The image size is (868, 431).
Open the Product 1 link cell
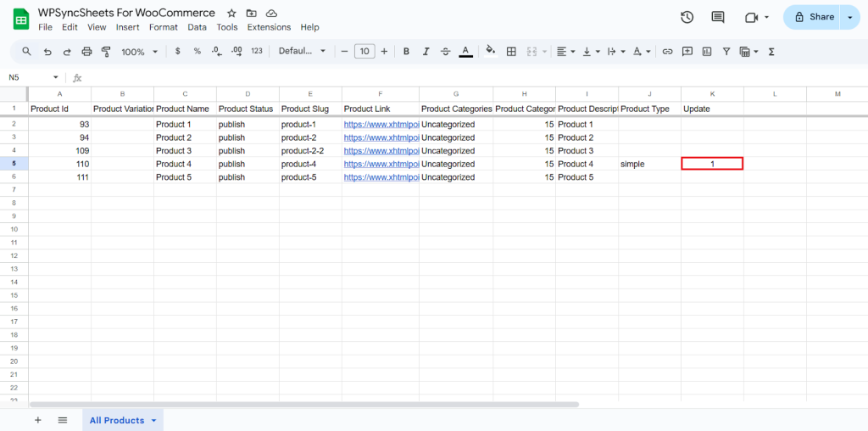point(381,124)
